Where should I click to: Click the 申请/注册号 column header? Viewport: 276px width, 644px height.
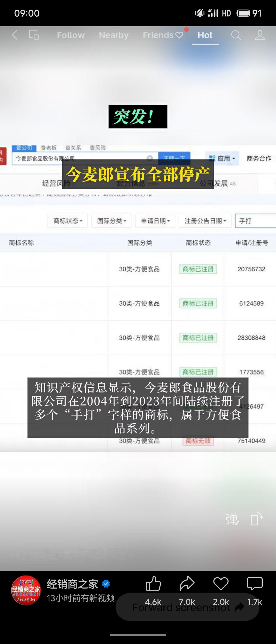point(252,242)
